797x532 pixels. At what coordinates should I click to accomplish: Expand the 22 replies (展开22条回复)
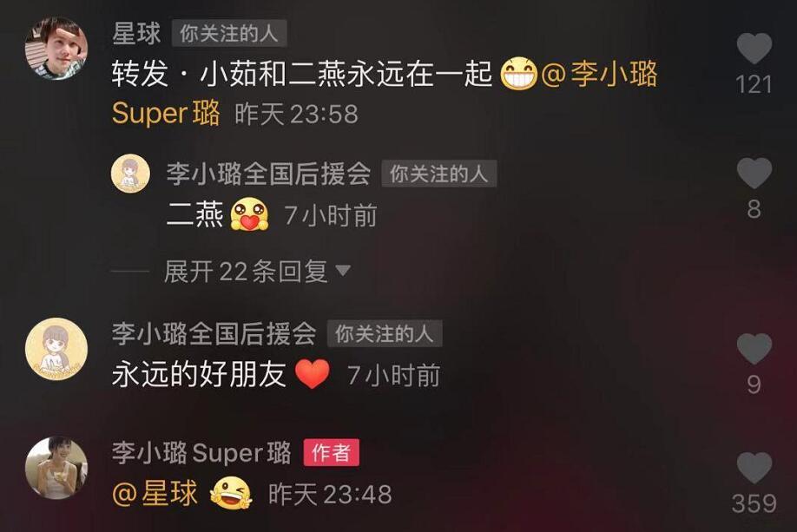click(257, 272)
